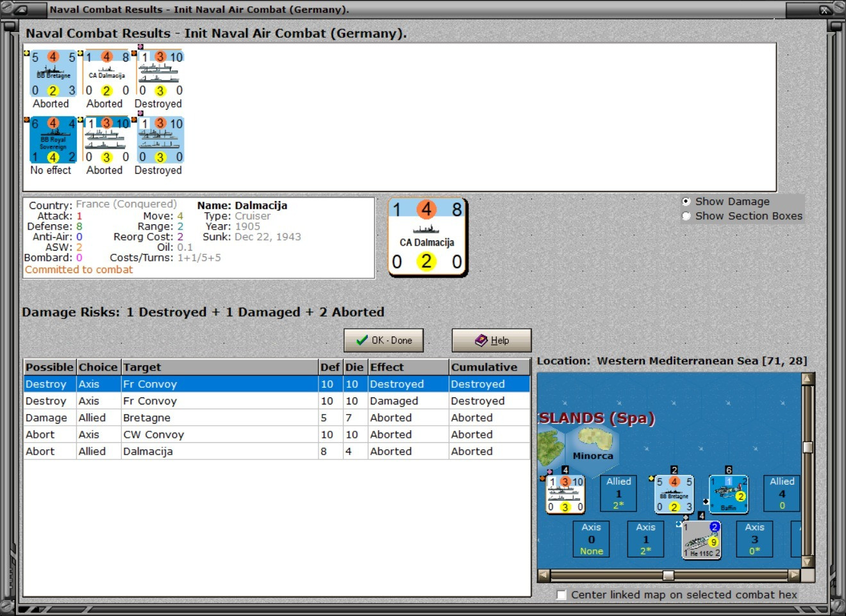Click the map's horizontal scroll left arrow

click(x=544, y=575)
